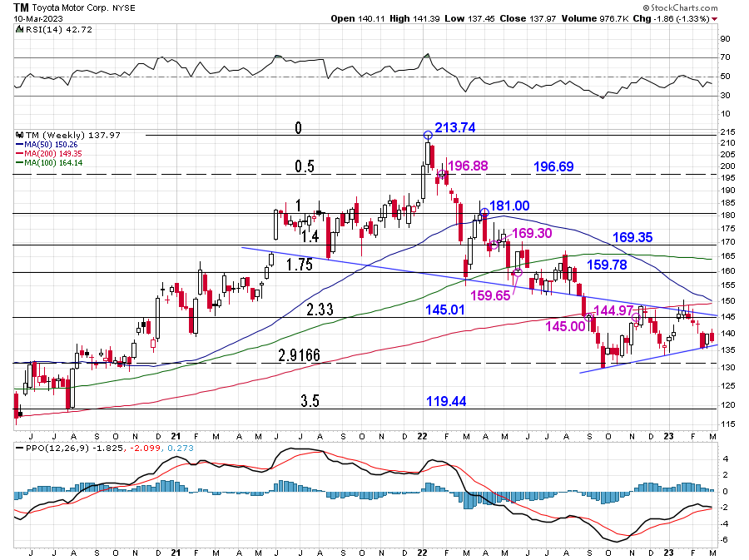Click the RSI(14) indicator legend icon
Viewport: 749px width, 560px height.
click(19, 29)
